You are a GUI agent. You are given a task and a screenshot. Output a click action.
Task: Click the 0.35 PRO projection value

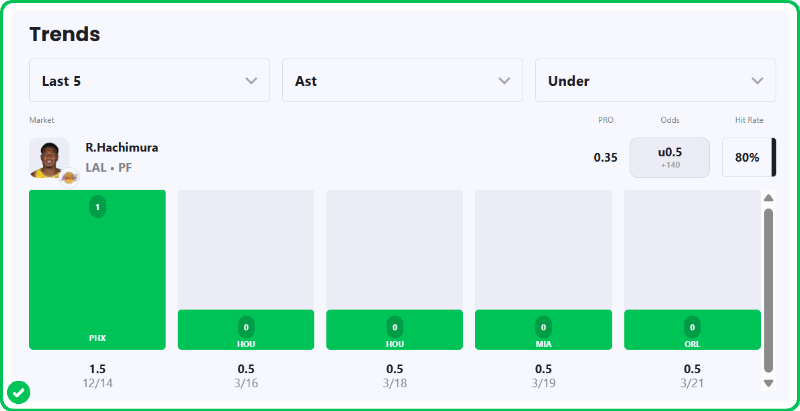tap(605, 157)
